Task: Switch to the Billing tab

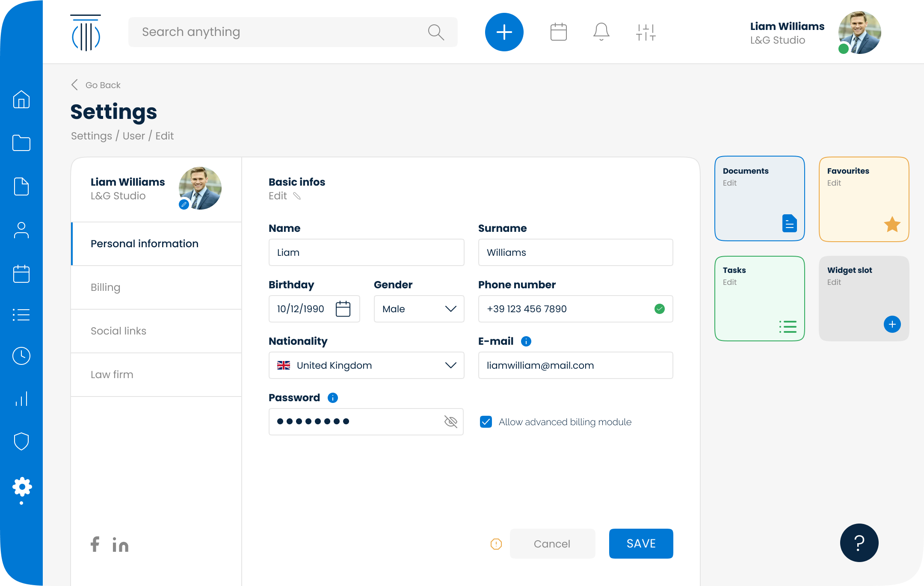Action: click(x=106, y=287)
